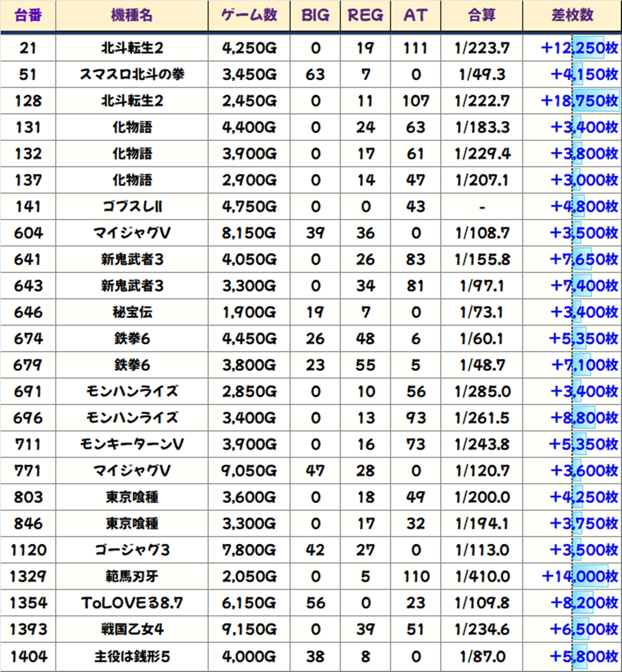Viewport: 622px width, 672px height.
Task: Select the モンキーターンV machine name
Action: pos(132,444)
